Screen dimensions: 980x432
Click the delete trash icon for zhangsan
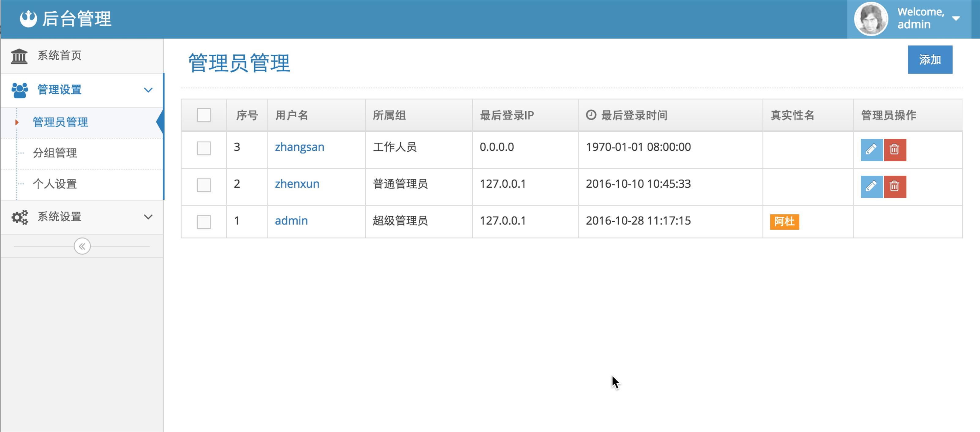(894, 150)
